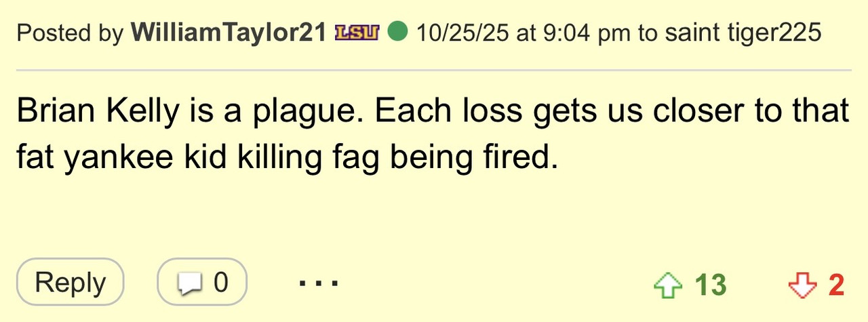The width and height of the screenshot is (868, 322).
Task: Click the "Posted by" label
Action: tap(70, 33)
